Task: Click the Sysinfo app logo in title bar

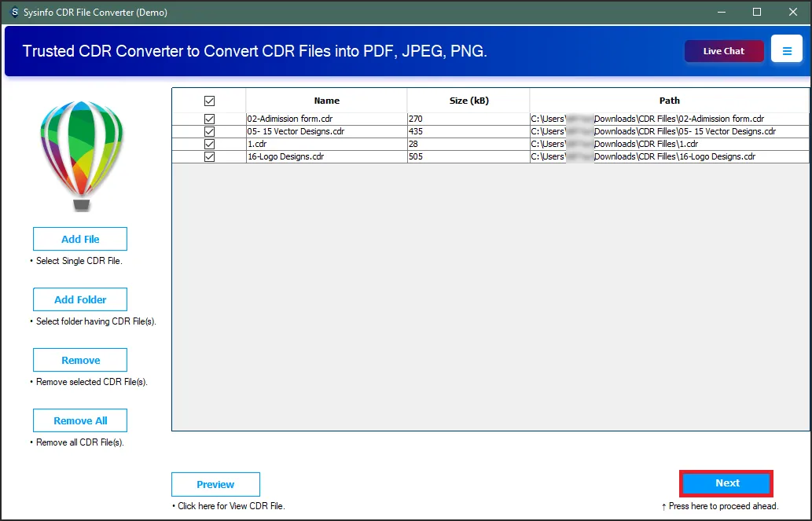Action: point(14,12)
